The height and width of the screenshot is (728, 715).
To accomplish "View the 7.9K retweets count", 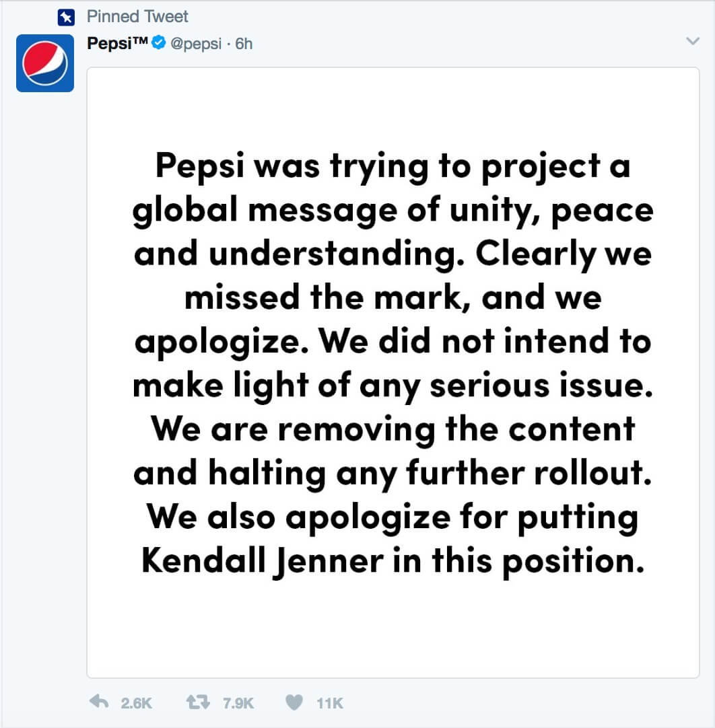I will click(238, 703).
